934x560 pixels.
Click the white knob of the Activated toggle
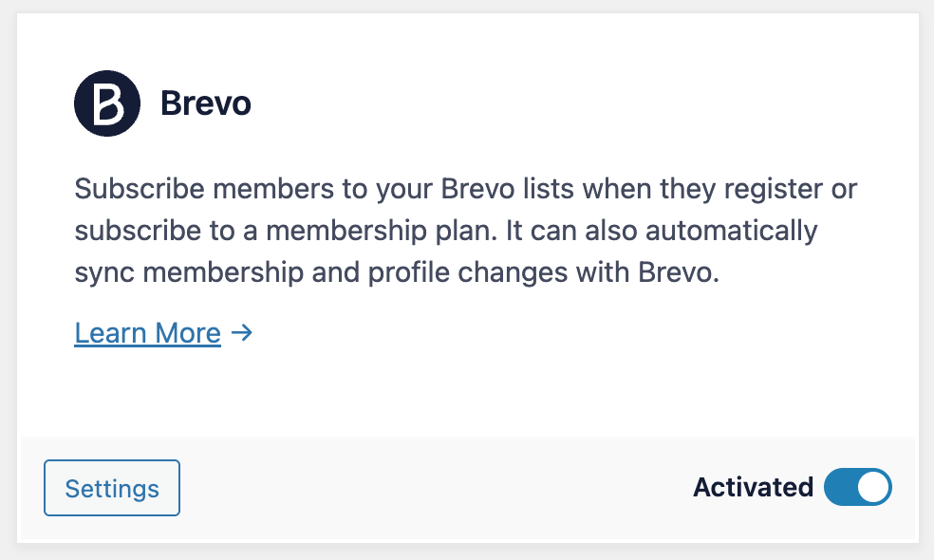[x=874, y=487]
